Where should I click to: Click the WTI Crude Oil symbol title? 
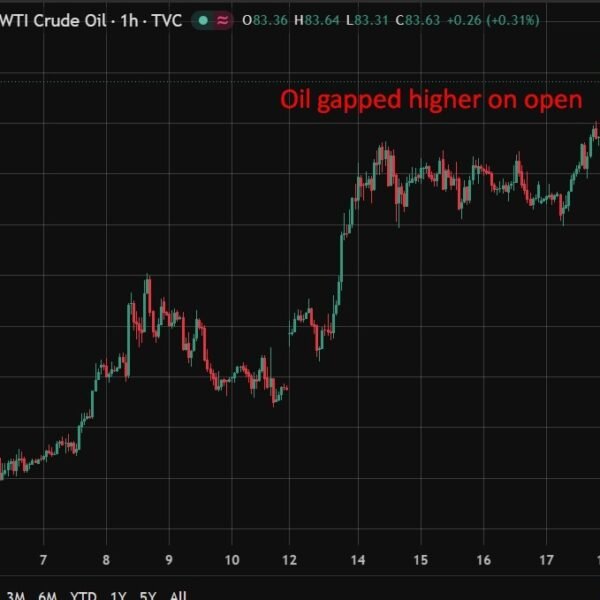[x=91, y=21]
